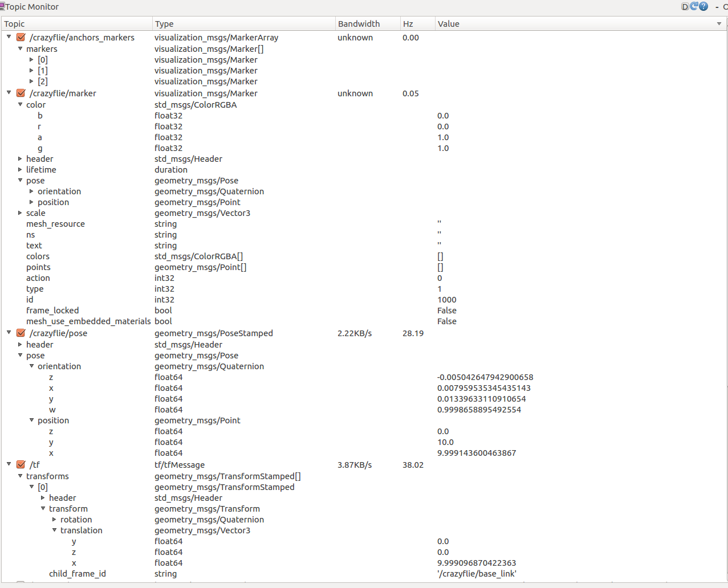Sort by the Bandwidth column header
The width and height of the screenshot is (728, 588).
(359, 23)
